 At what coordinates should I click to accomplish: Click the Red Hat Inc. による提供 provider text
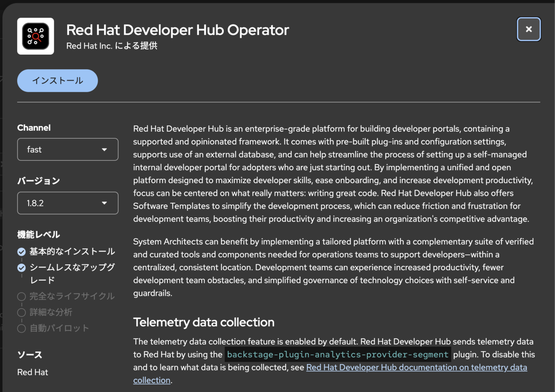(x=111, y=46)
